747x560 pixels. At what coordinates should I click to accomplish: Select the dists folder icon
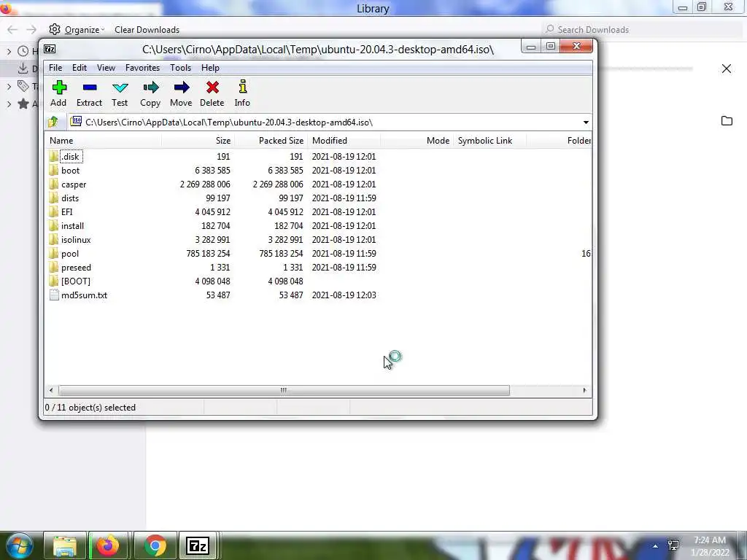53,198
